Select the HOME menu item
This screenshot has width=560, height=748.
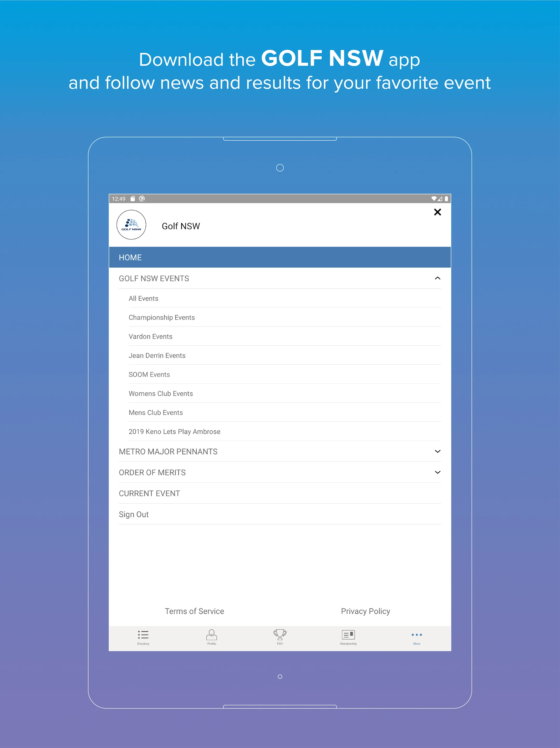[280, 257]
